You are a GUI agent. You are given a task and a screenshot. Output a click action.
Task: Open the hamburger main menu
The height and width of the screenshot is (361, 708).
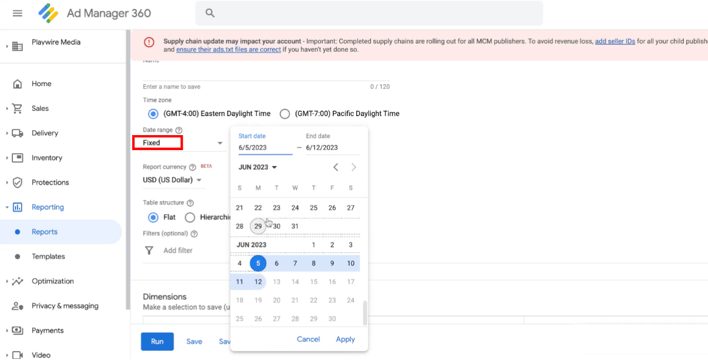click(17, 13)
